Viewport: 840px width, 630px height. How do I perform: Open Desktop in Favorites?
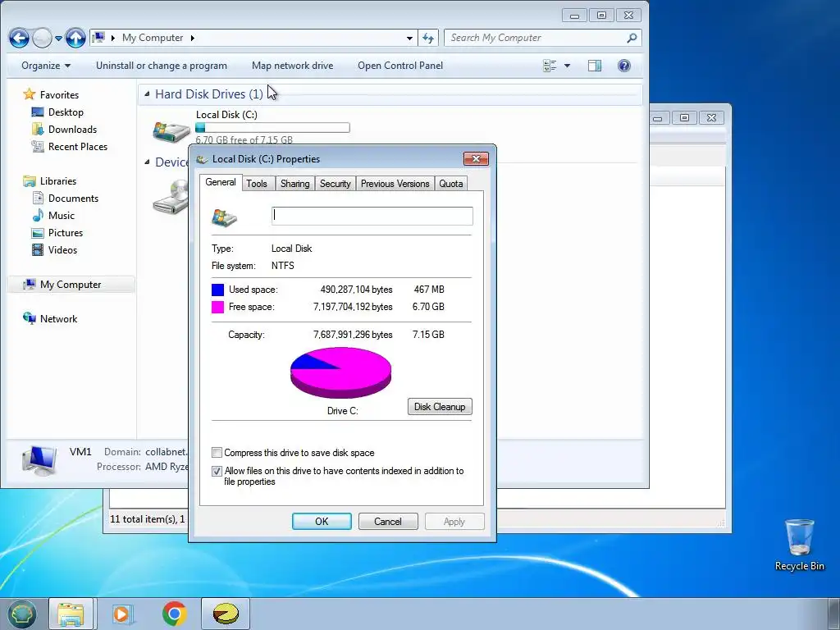(x=66, y=112)
